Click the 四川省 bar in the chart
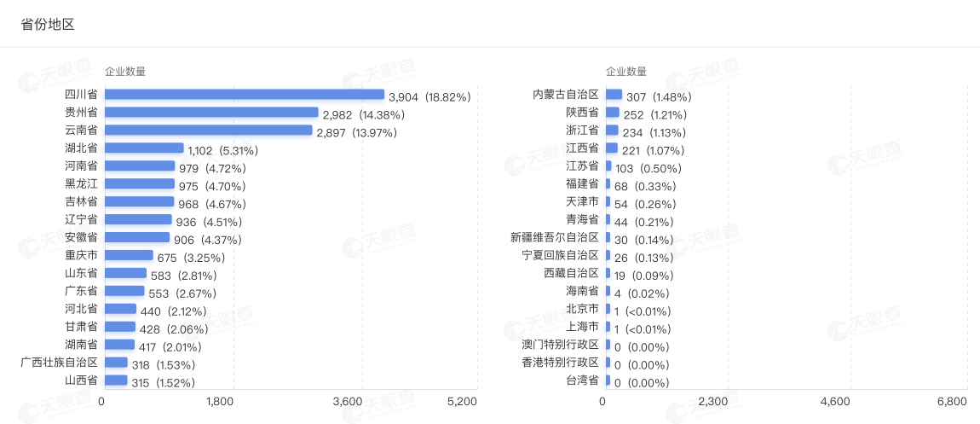This screenshot has height=424, width=980. click(x=243, y=95)
